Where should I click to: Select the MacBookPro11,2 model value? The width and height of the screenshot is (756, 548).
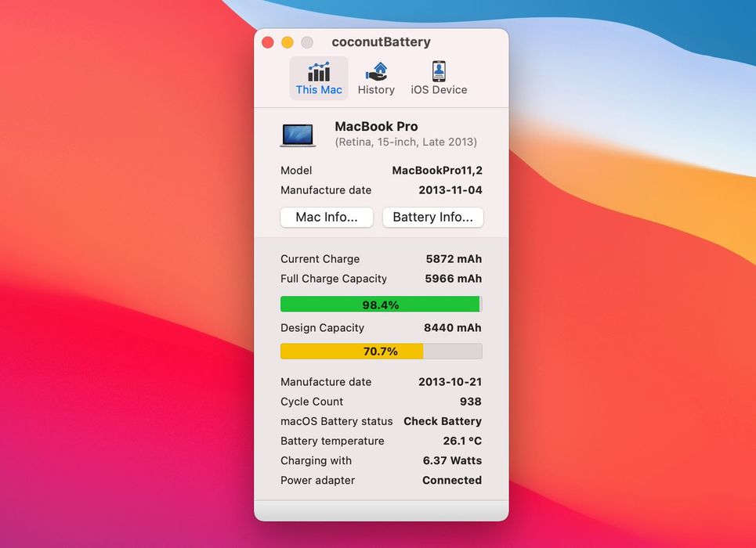click(437, 170)
